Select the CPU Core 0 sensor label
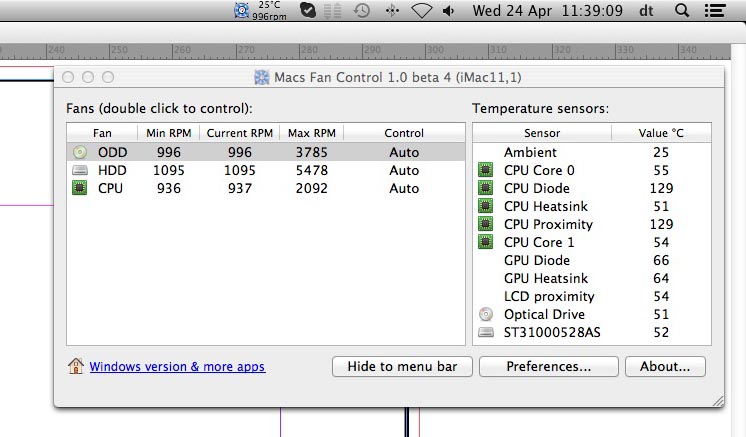 click(x=539, y=170)
